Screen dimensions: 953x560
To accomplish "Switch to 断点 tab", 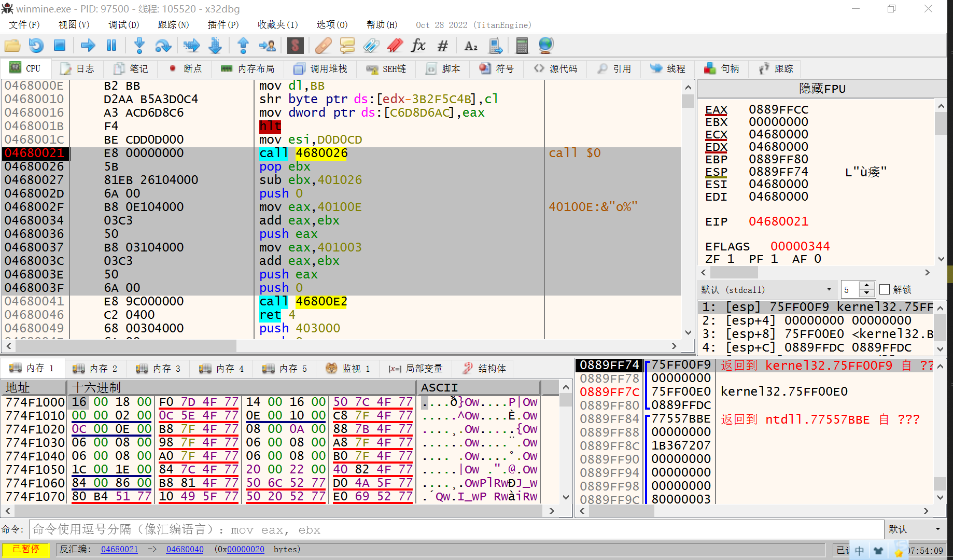I will [186, 68].
